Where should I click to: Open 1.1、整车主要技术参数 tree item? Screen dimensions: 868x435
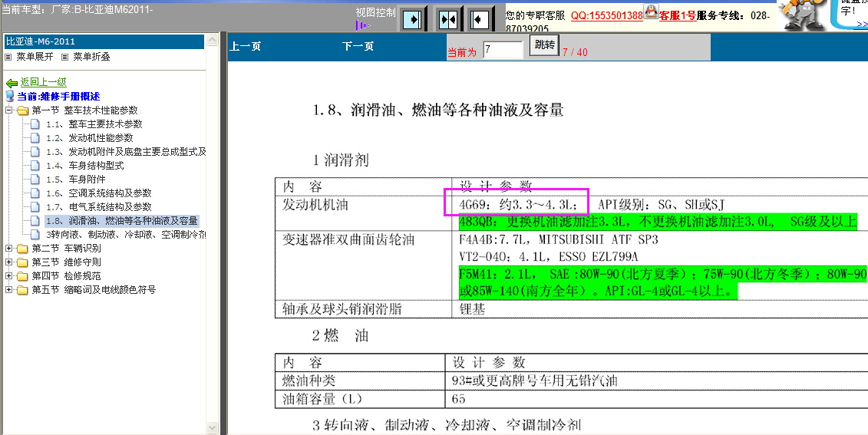click(x=94, y=124)
